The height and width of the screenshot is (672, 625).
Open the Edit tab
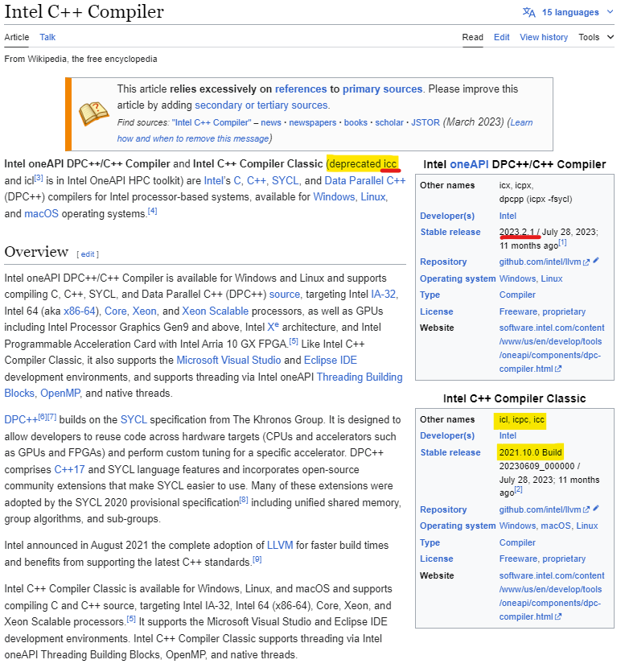coord(502,37)
